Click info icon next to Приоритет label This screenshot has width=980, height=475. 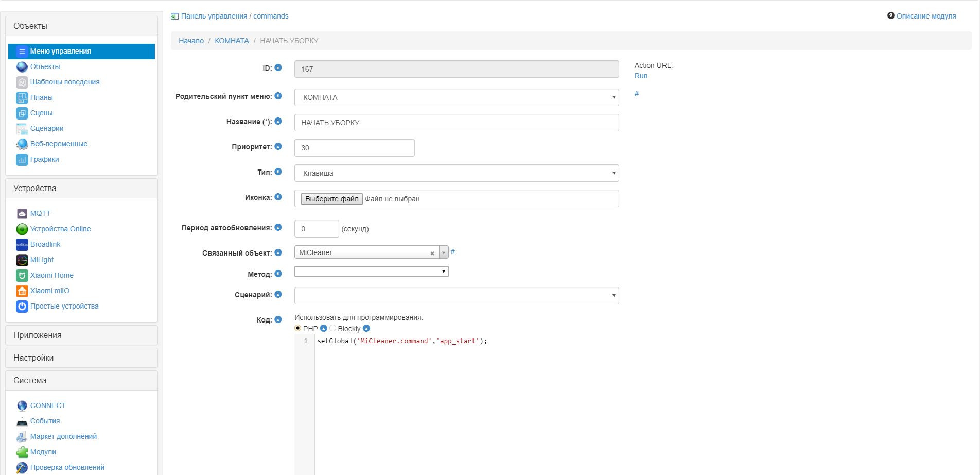click(x=278, y=147)
